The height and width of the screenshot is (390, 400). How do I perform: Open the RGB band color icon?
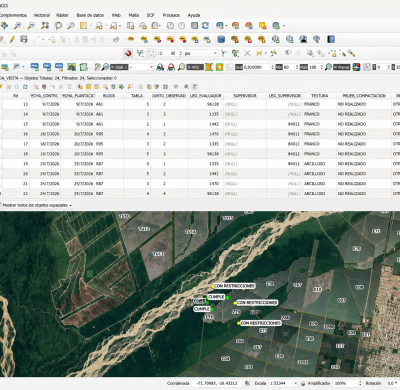tap(356, 67)
